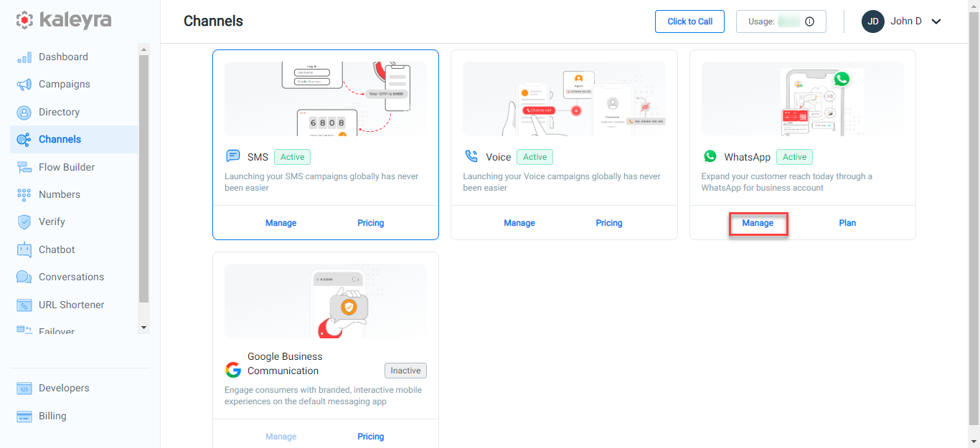
Task: Click the SMS card illustration
Action: [x=326, y=99]
